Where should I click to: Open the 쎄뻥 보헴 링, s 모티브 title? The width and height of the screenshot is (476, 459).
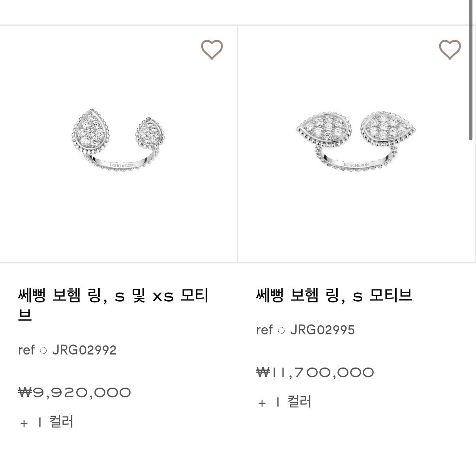click(x=334, y=295)
